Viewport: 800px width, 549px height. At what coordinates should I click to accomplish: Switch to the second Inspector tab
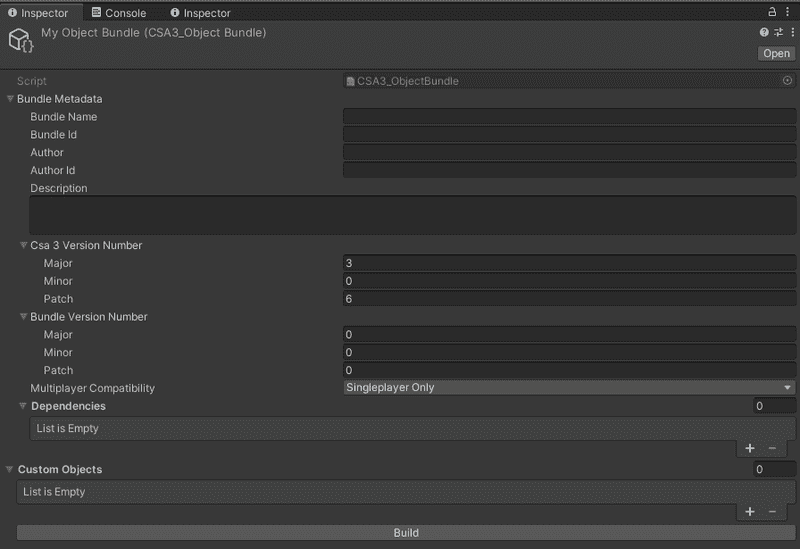200,13
